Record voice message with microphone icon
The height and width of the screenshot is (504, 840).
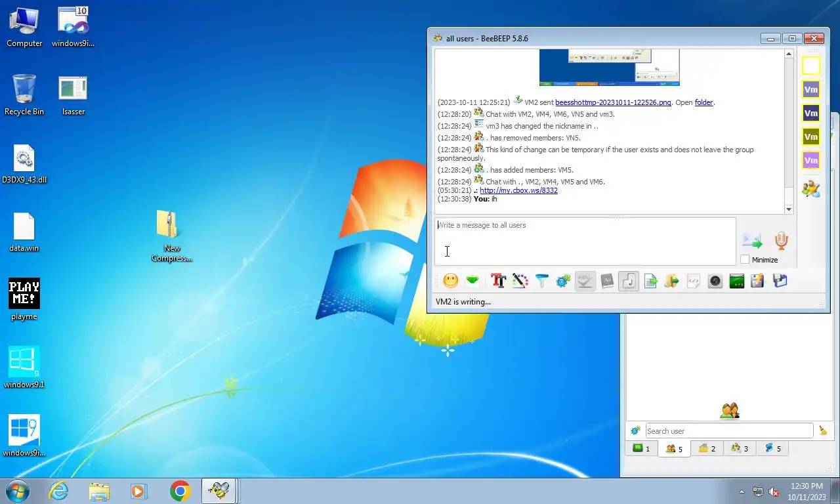click(x=781, y=241)
